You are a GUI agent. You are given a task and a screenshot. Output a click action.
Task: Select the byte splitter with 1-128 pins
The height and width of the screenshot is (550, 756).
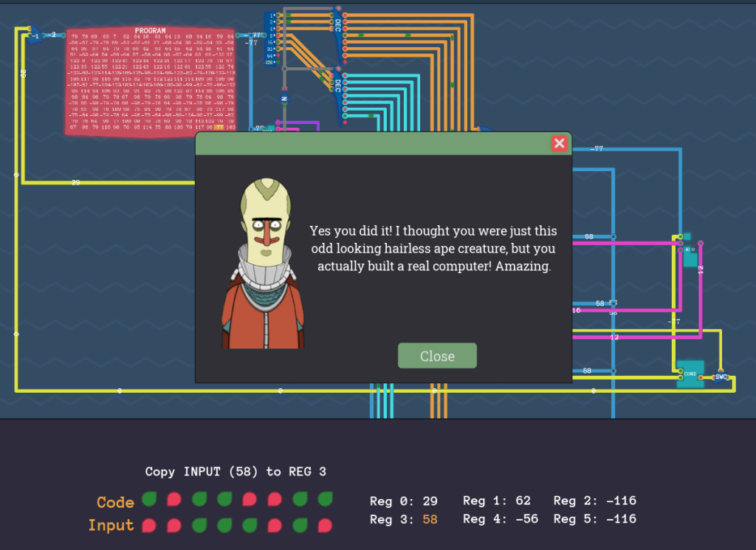272,38
